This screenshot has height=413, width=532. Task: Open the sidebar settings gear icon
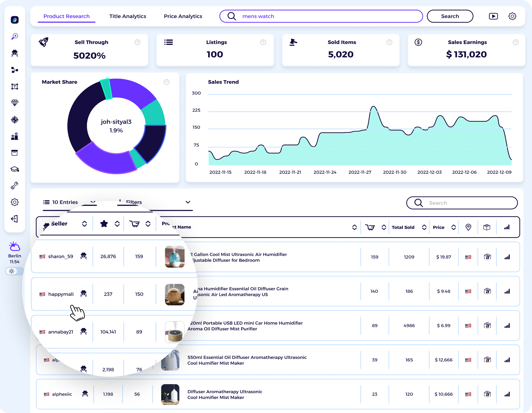(15, 202)
